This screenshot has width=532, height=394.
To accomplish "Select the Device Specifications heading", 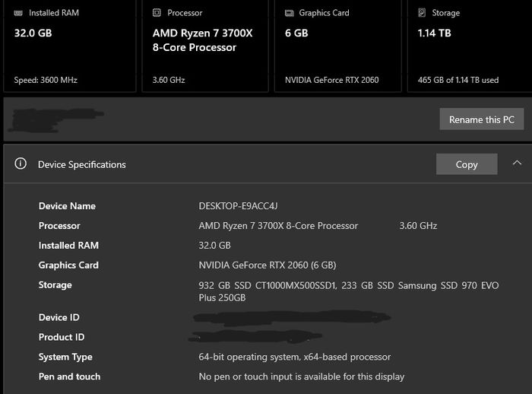I will 82,165.
